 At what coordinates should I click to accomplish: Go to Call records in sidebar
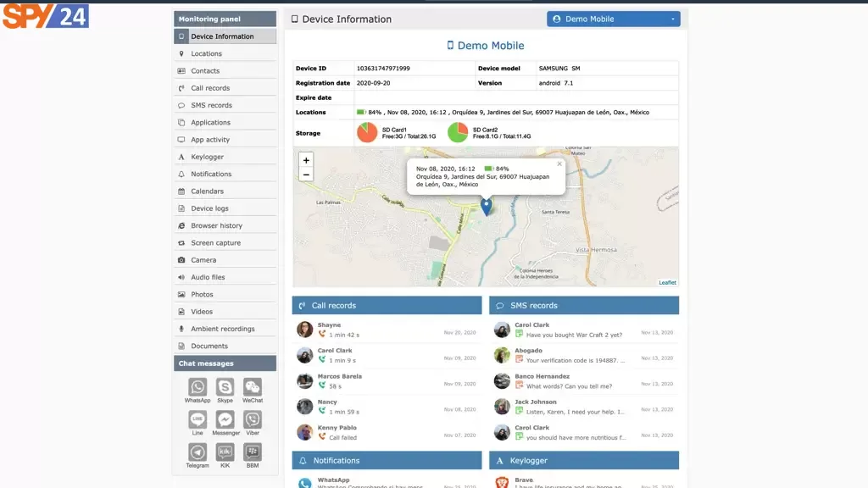(225, 88)
